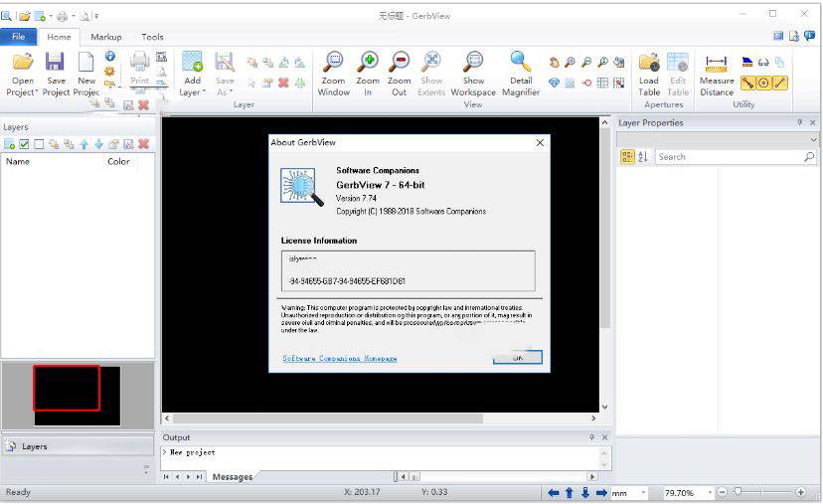Close the Output panel
This screenshot has width=823, height=504.
[604, 437]
